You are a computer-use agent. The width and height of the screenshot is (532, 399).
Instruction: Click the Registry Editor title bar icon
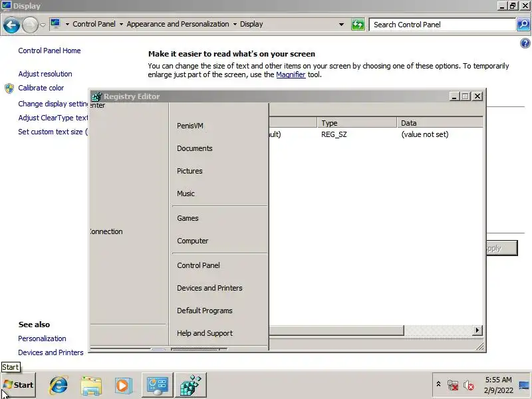pos(96,96)
